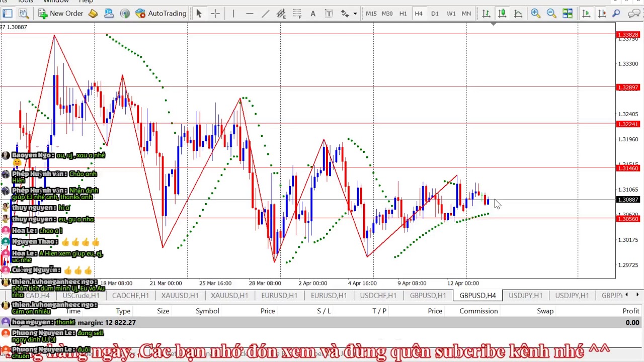Viewport: 644px width, 362px height.
Task: Click the T / P column header
Action: point(379,311)
